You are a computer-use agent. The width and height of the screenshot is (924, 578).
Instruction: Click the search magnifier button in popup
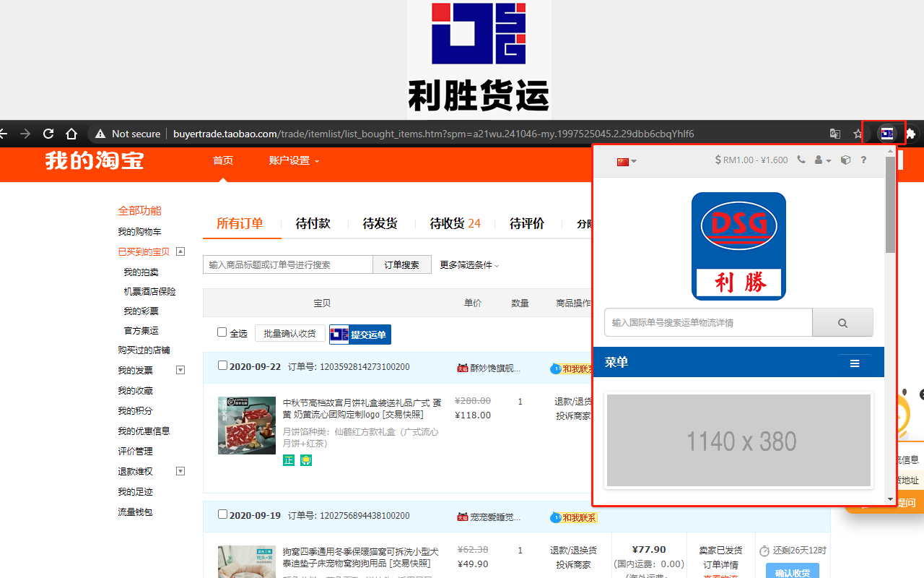point(842,322)
